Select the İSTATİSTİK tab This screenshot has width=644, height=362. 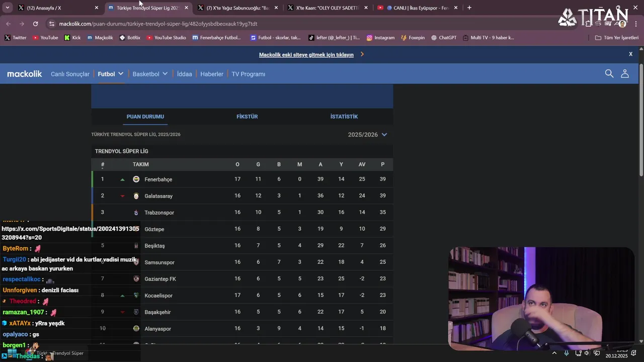point(344,117)
